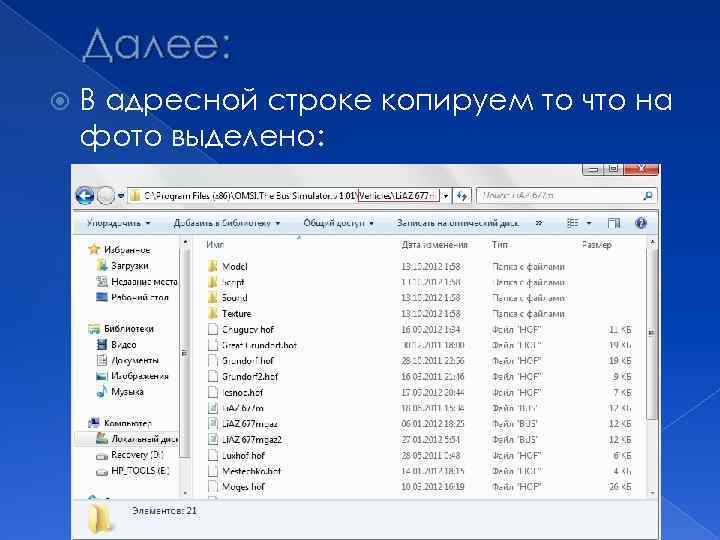This screenshot has height=540, width=720.
Task: Click the Элементов: 21 status text
Action: click(164, 510)
